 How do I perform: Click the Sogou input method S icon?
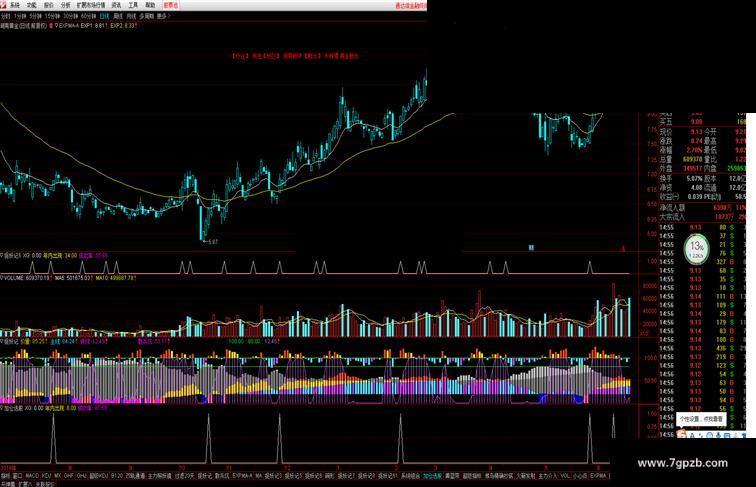[x=681, y=435]
